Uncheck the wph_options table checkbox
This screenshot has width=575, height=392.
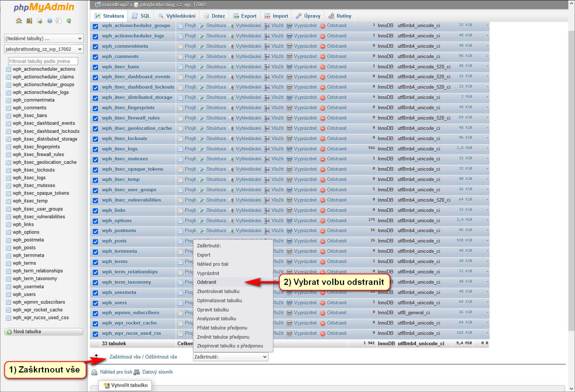[x=95, y=221]
